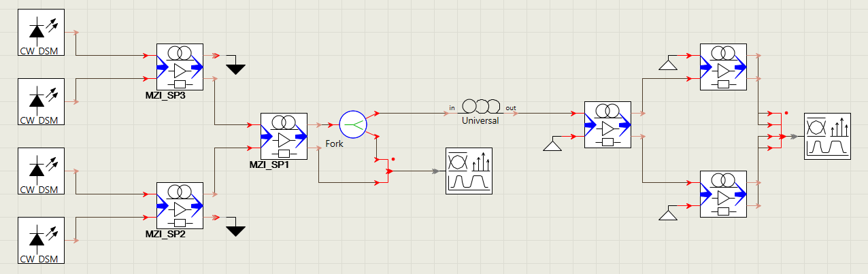Click the MZI_SP2 text label
This screenshot has height=274, width=868.
[x=165, y=235]
